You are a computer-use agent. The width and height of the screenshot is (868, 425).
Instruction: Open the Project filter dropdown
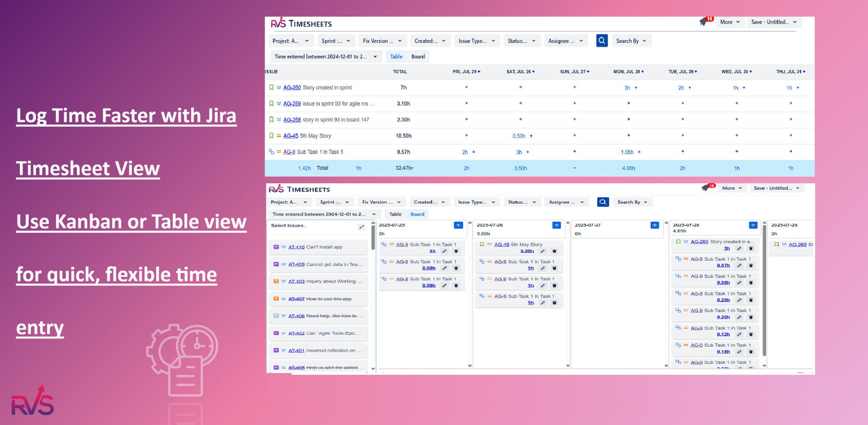click(x=291, y=41)
